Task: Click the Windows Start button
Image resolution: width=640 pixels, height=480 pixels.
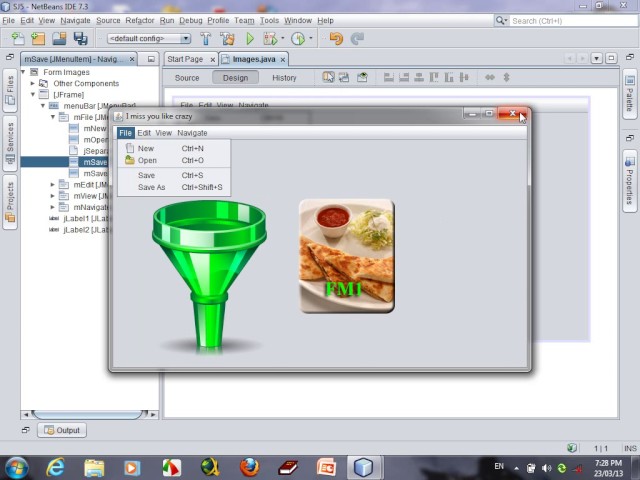Action: pyautogui.click(x=16, y=467)
